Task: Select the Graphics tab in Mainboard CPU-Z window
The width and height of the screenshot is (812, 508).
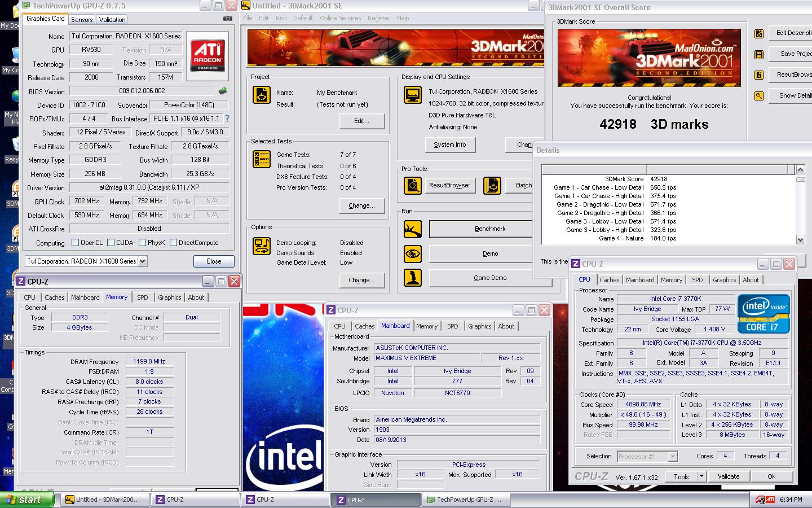Action: (x=480, y=326)
